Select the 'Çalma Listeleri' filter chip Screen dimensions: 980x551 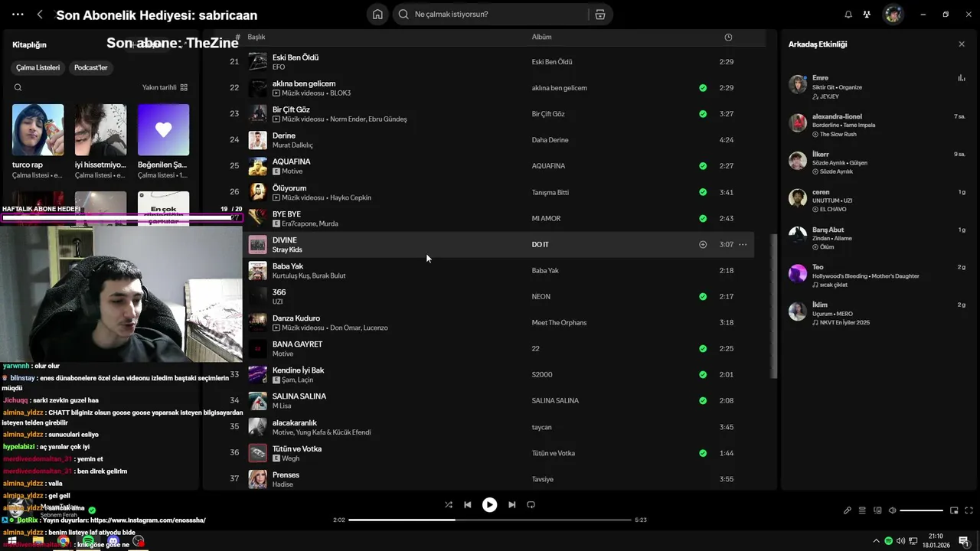(x=38, y=67)
